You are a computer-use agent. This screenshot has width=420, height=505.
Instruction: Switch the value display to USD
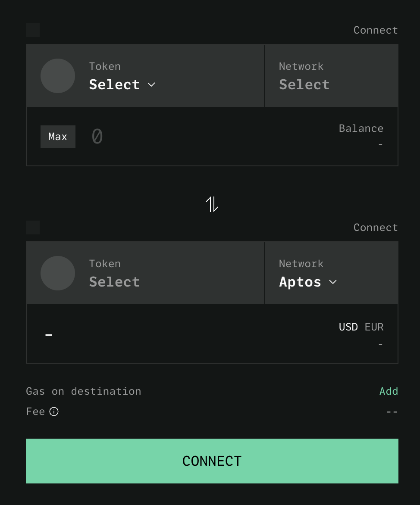(x=348, y=327)
